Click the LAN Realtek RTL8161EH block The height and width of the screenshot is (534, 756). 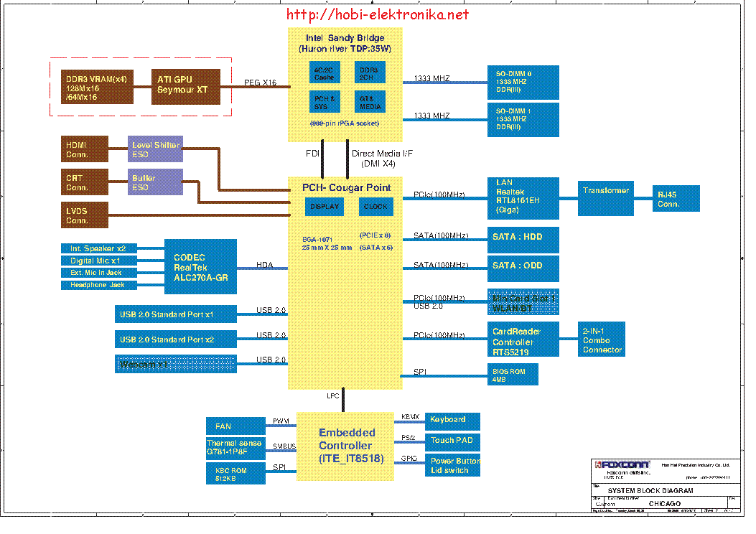pos(523,198)
